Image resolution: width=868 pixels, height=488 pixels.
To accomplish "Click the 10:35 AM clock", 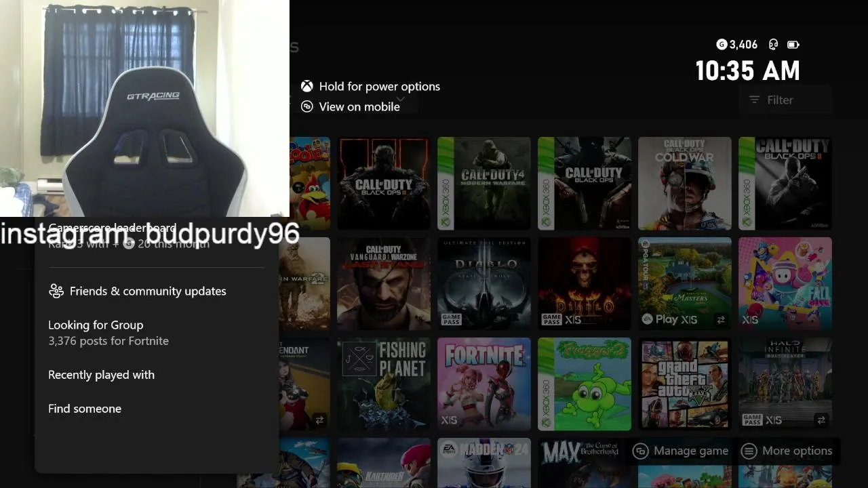I will click(x=747, y=70).
